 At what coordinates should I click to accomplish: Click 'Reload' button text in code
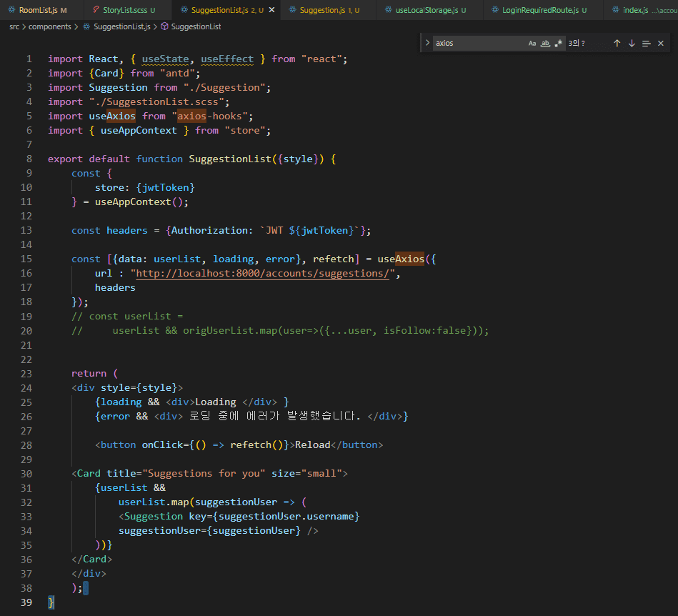click(x=313, y=445)
